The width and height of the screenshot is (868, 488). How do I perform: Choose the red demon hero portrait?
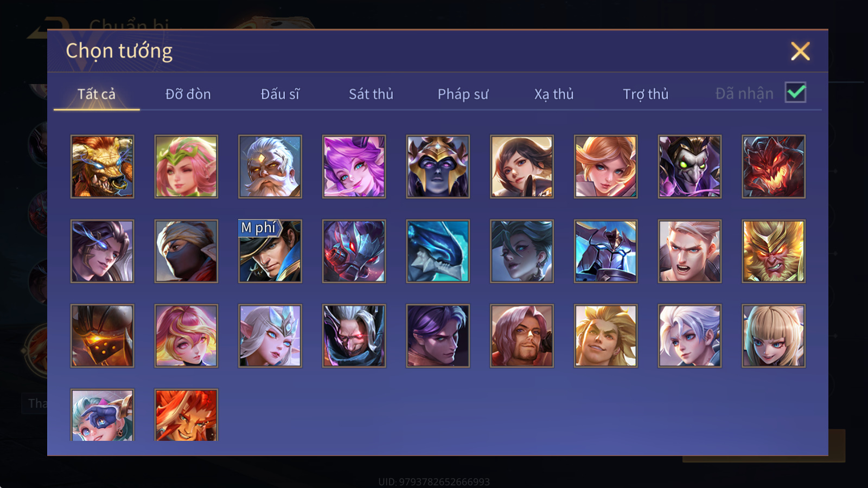[774, 166]
